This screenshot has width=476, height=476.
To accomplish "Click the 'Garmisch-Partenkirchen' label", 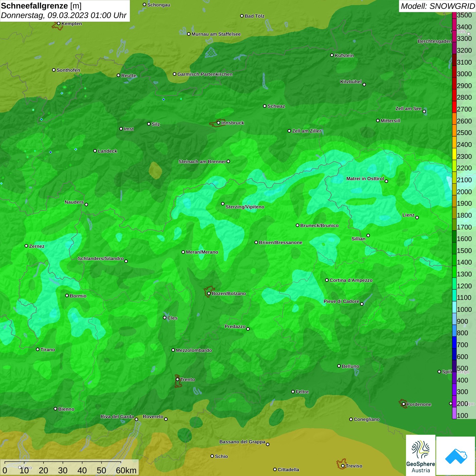I will pyautogui.click(x=205, y=74).
